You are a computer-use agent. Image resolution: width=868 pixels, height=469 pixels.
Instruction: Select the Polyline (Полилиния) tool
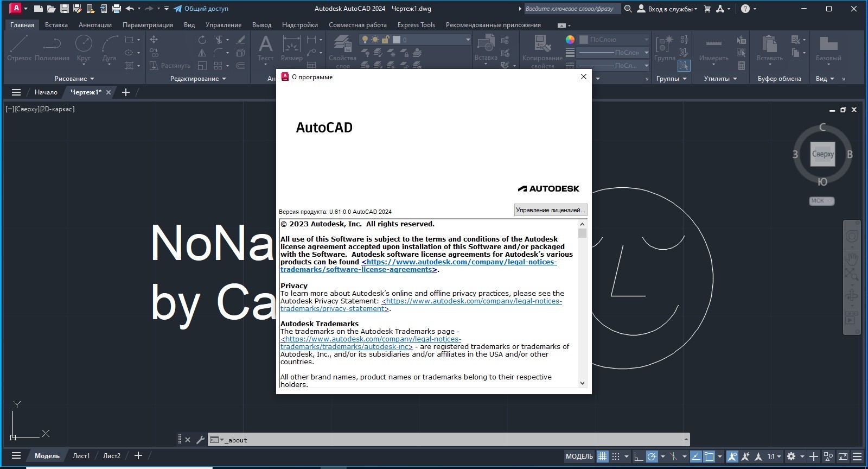click(x=52, y=48)
